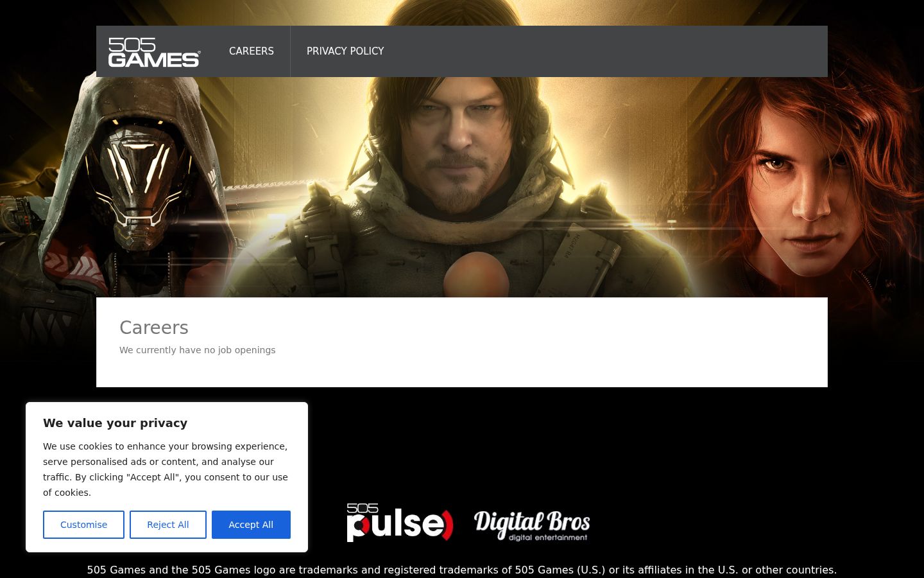Viewport: 924px width, 578px height.
Task: Open the 505 Pulse logo link
Action: click(x=400, y=523)
